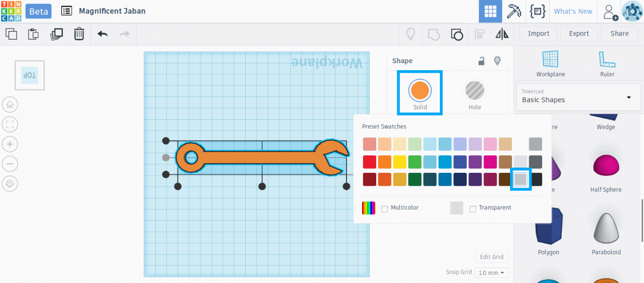Open the What's New link
Viewport: 644px width, 283px height.
point(573,12)
